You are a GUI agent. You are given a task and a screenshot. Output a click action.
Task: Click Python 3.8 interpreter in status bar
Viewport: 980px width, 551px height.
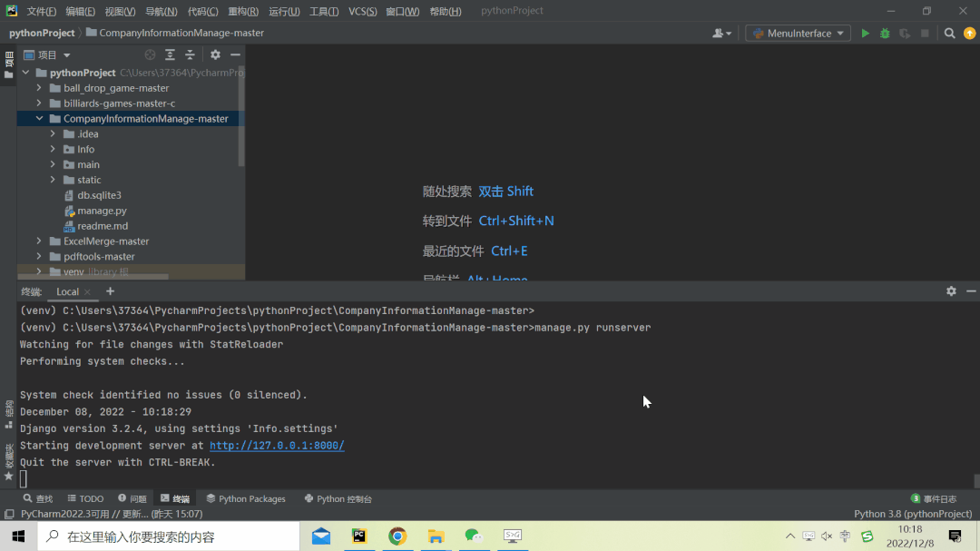coord(913,514)
